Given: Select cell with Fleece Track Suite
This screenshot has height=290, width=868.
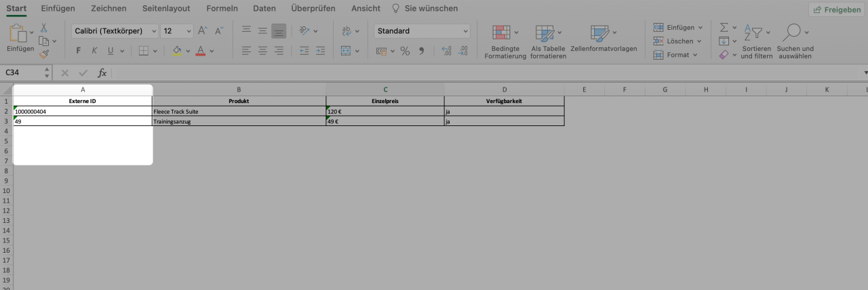Looking at the screenshot, I should click(x=239, y=111).
